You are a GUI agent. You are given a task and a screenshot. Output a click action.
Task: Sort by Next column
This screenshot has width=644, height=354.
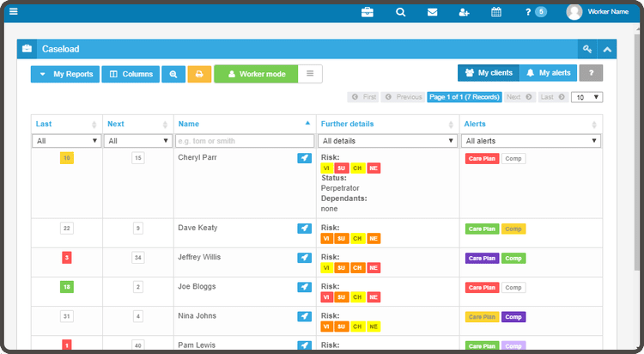(x=138, y=125)
